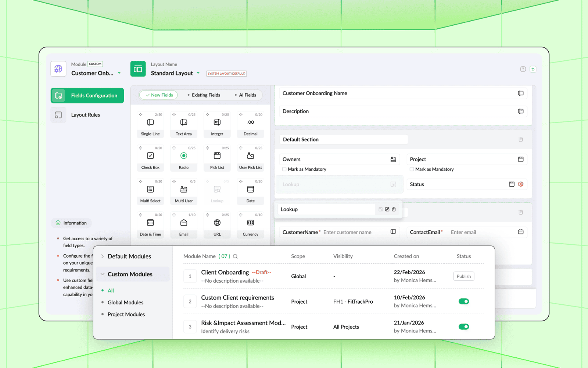Open the Customer Onb... module dropdown
Viewport: 588px width, 368px height.
coord(119,73)
